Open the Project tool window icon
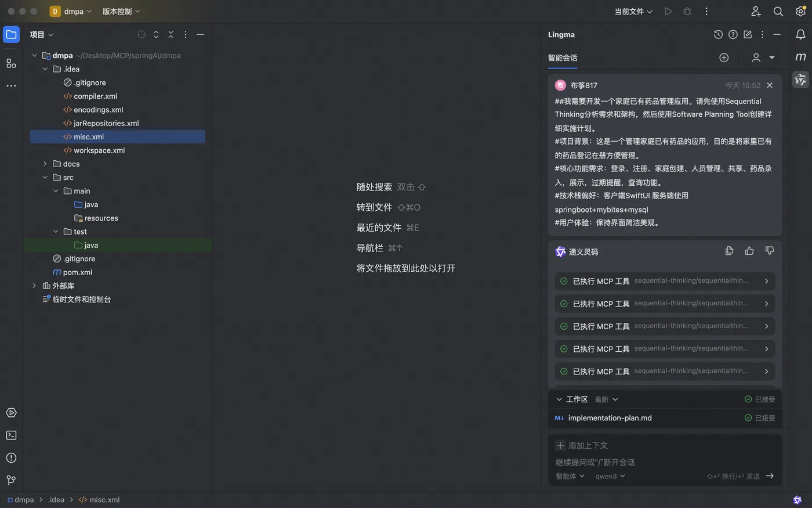The image size is (812, 508). point(11,35)
